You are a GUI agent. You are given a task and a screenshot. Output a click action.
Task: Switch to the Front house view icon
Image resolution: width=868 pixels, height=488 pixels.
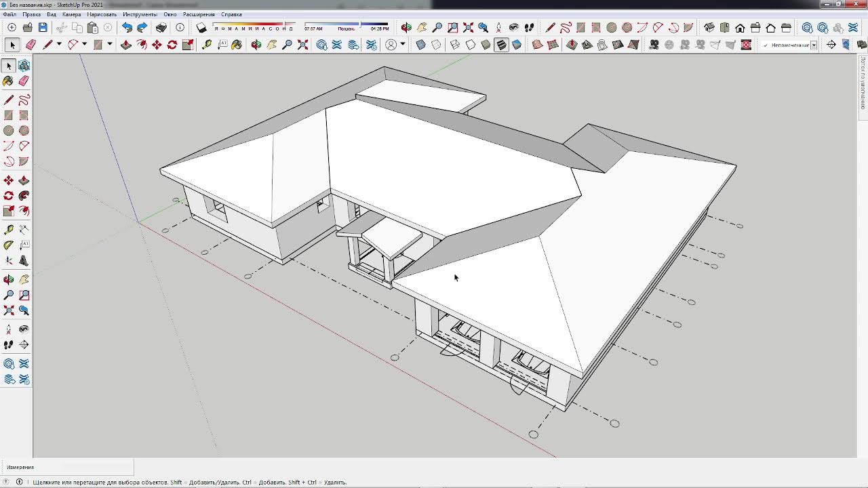point(740,28)
